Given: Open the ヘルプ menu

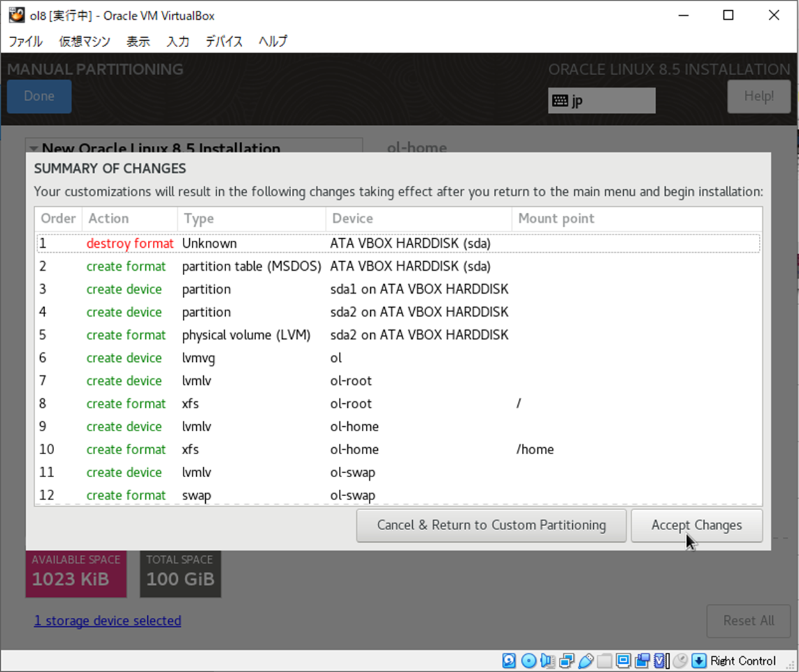Looking at the screenshot, I should 273,41.
